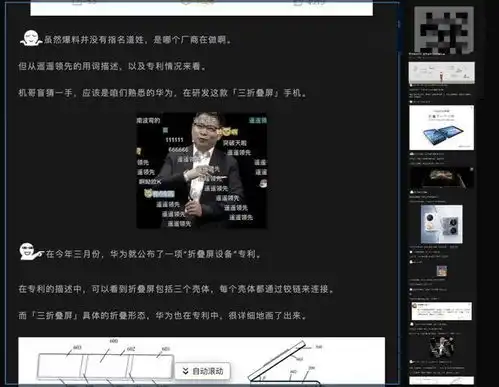This screenshot has width=499, height=387.
Task: Click text line starting 在专利的描述中
Action: point(176,289)
